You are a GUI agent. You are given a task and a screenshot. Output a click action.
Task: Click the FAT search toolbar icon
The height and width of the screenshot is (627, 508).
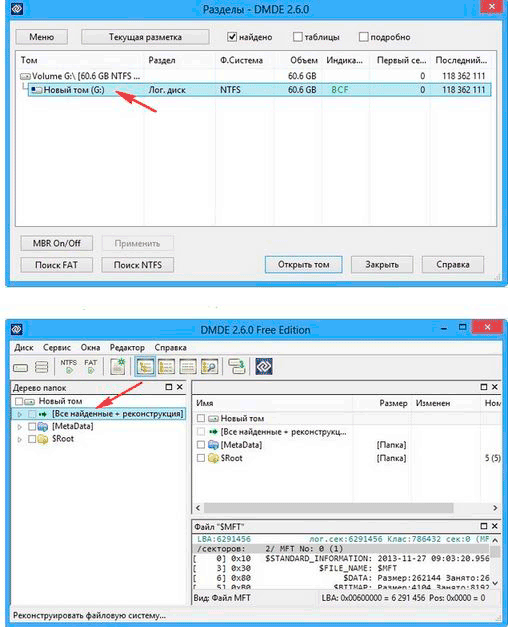(90, 366)
